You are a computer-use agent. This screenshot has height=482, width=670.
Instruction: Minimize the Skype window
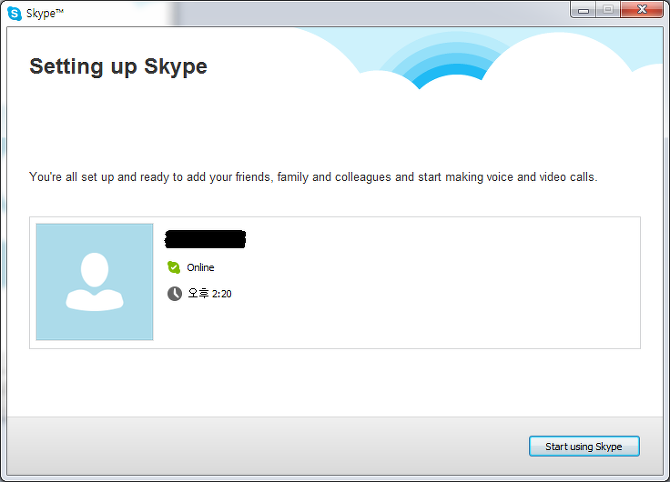pos(583,10)
